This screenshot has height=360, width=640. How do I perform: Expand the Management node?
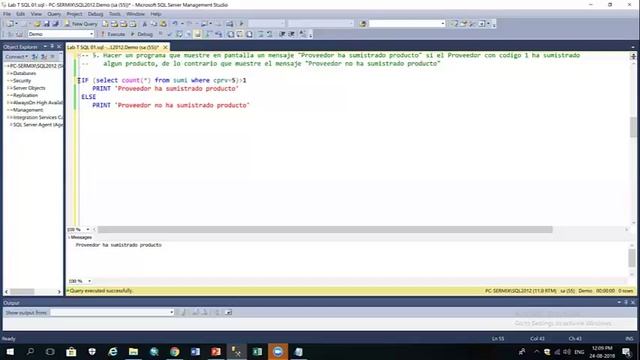pos(8,110)
